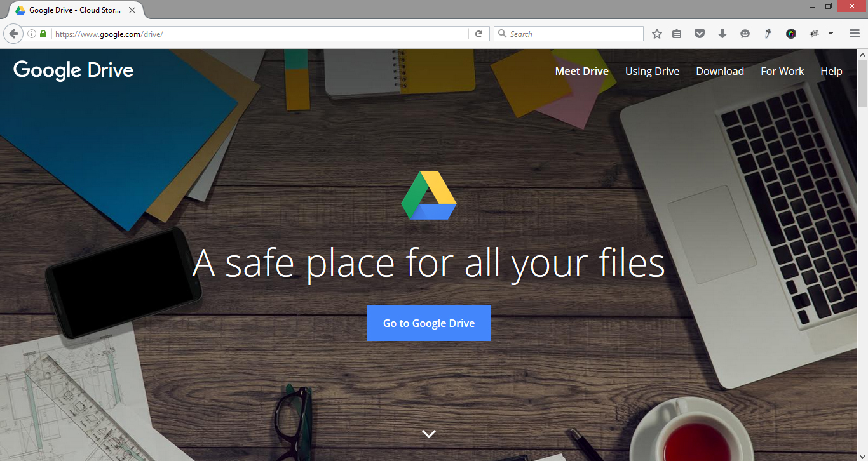This screenshot has height=461, width=868.
Task: Bookmark this page using the star icon
Action: (656, 33)
